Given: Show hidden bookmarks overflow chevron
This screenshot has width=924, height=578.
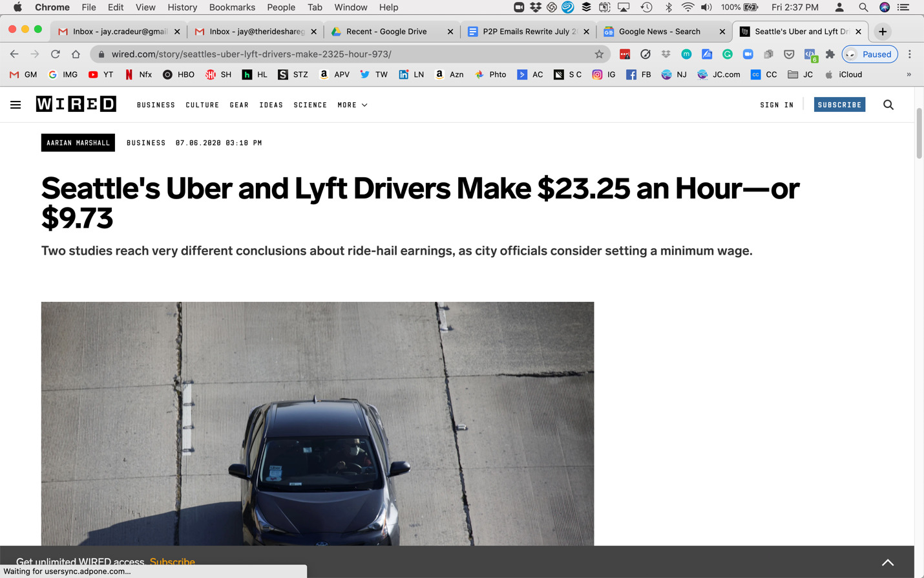Looking at the screenshot, I should click(x=908, y=74).
